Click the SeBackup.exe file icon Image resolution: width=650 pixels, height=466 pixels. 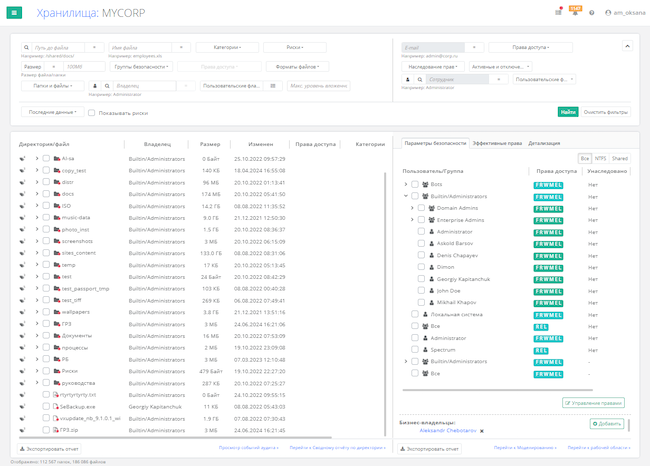coord(56,407)
